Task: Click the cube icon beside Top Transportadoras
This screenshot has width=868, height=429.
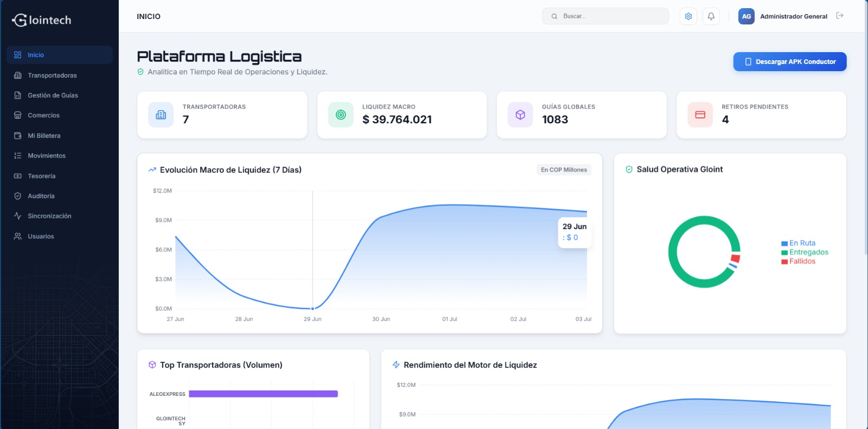Action: (x=152, y=365)
